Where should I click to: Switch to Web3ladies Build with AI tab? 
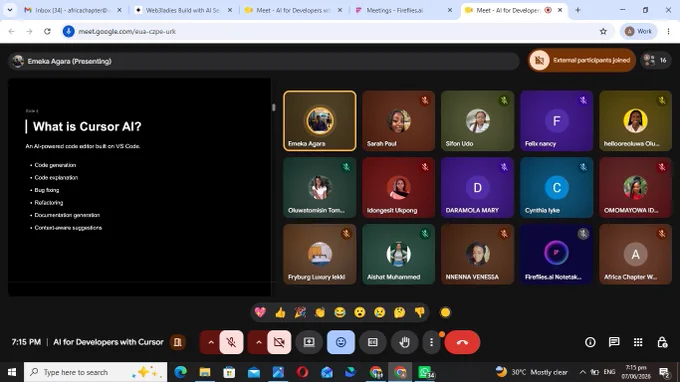[182, 10]
